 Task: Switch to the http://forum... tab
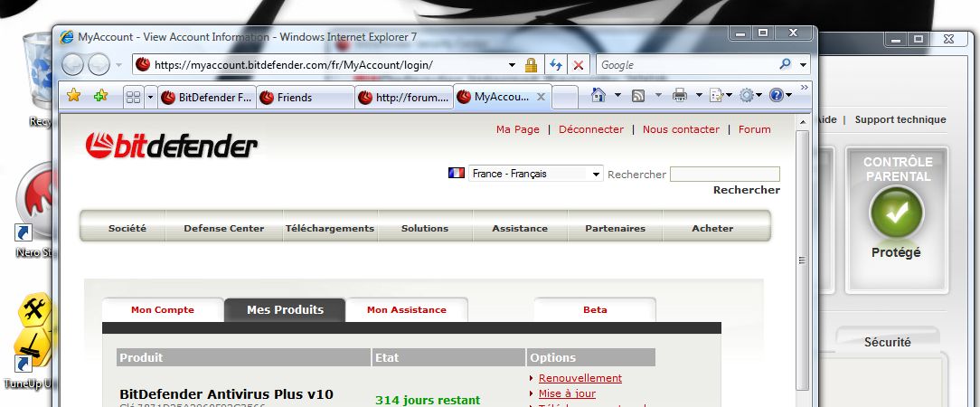(x=404, y=98)
